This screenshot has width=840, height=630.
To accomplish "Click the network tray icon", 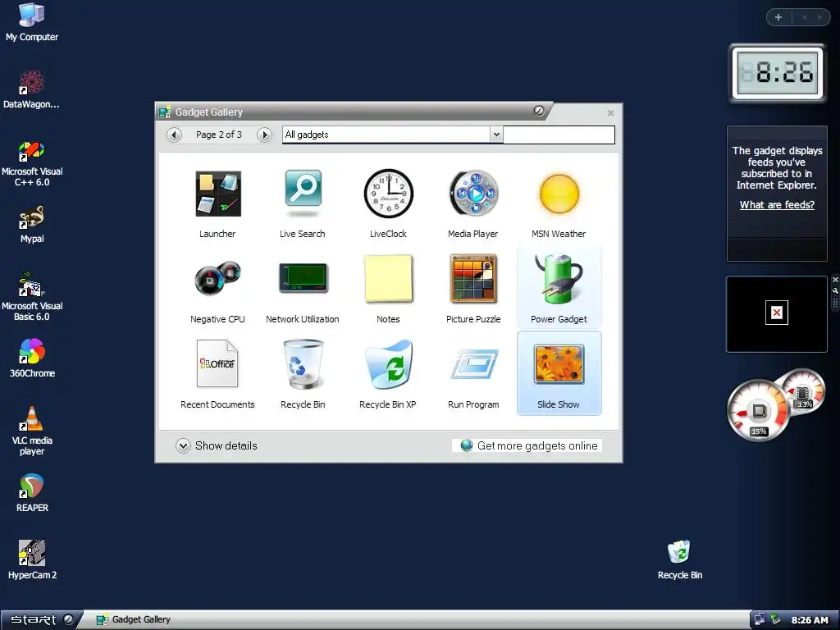I will tap(759, 620).
